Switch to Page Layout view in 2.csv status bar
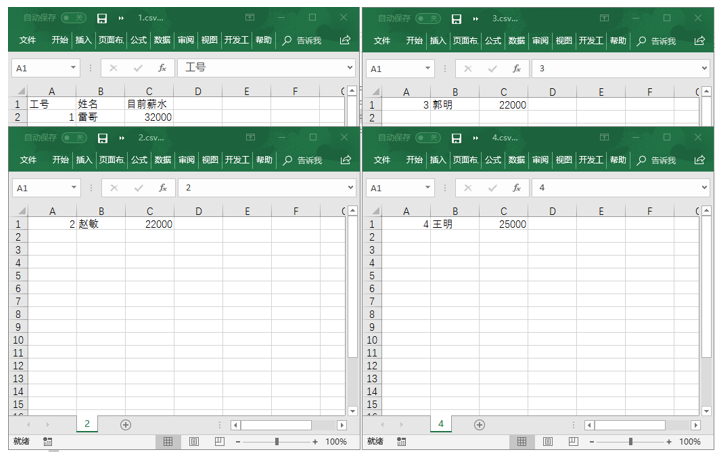Screen dimensions: 725x456 pyautogui.click(x=194, y=442)
